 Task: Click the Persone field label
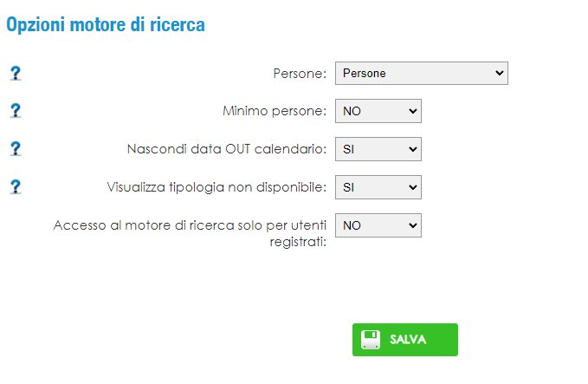[300, 73]
